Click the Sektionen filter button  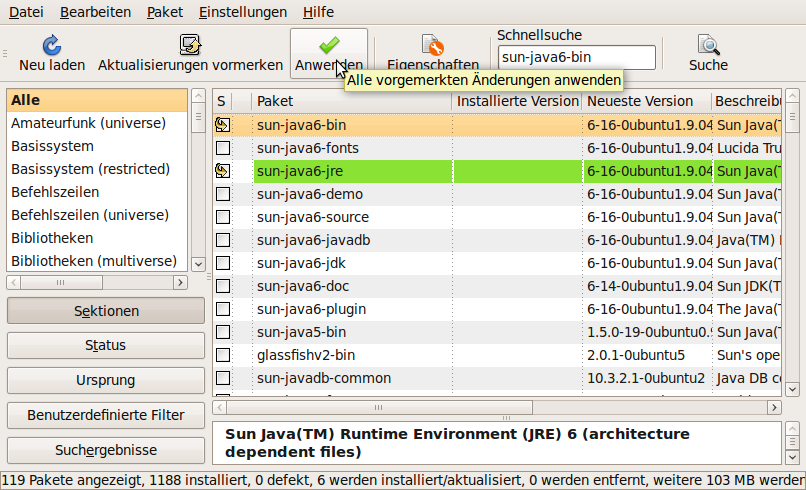click(x=106, y=311)
